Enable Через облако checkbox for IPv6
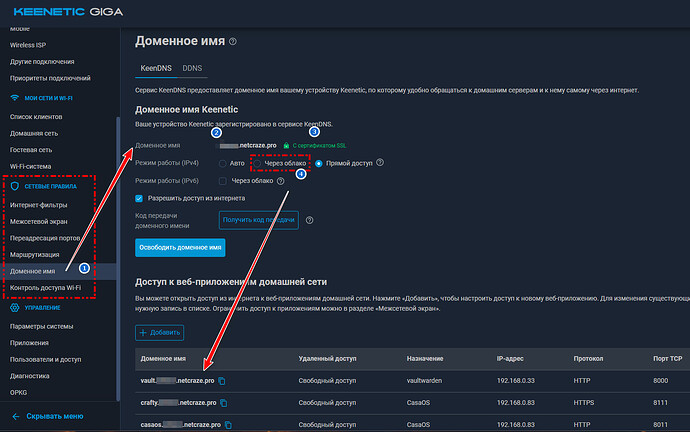 [x=222, y=181]
